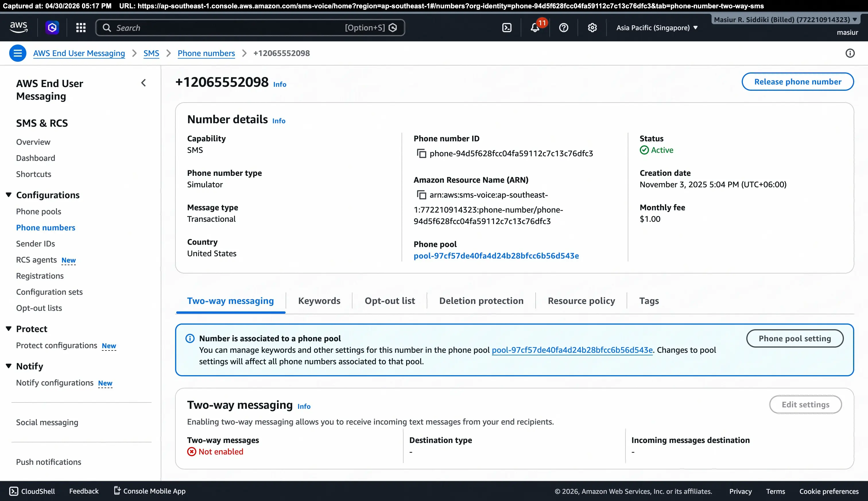Open Overview in the sidebar
868x501 pixels.
pyautogui.click(x=33, y=142)
